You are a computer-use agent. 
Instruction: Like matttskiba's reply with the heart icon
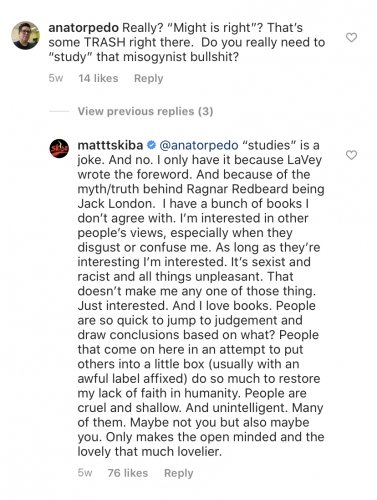click(x=351, y=155)
